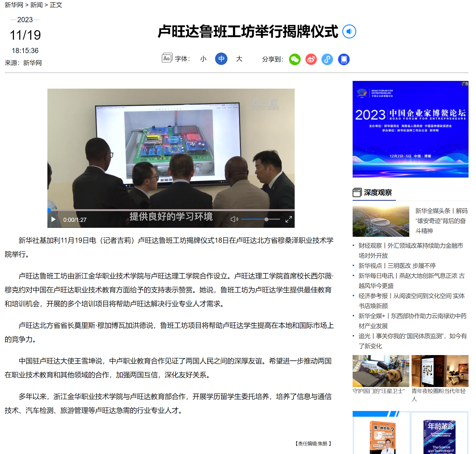This screenshot has height=454, width=476.
Task: Click the video progress bar
Action: pos(171,210)
